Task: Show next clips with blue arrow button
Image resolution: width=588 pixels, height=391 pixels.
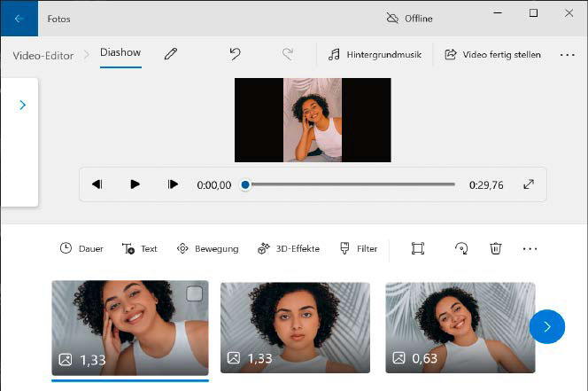Action: (x=547, y=326)
